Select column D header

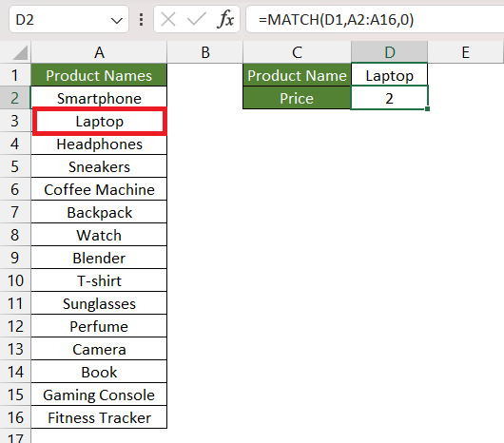(x=389, y=52)
